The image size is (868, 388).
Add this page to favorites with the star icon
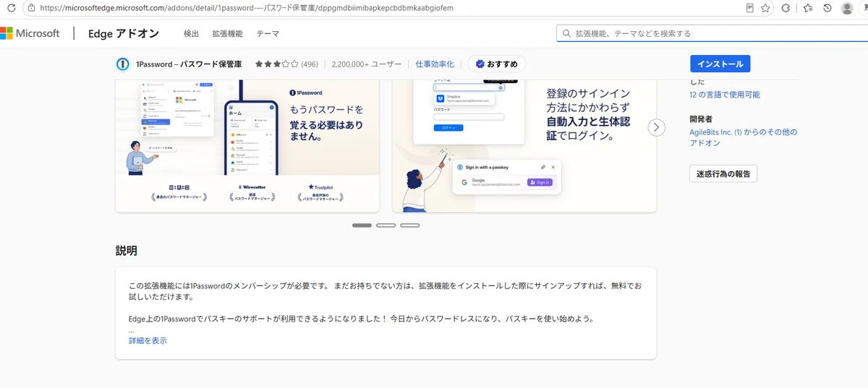tap(765, 8)
